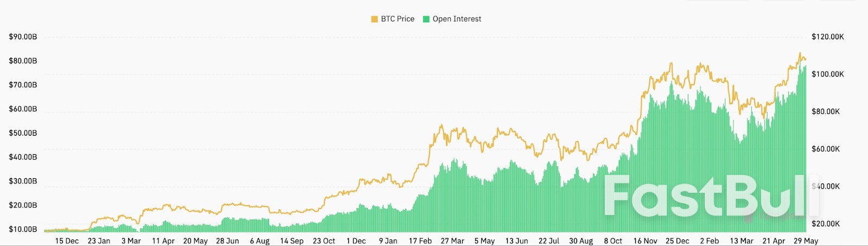The image size is (868, 246).
Task: Click the $60.00K right axis label
Action: [x=825, y=149]
